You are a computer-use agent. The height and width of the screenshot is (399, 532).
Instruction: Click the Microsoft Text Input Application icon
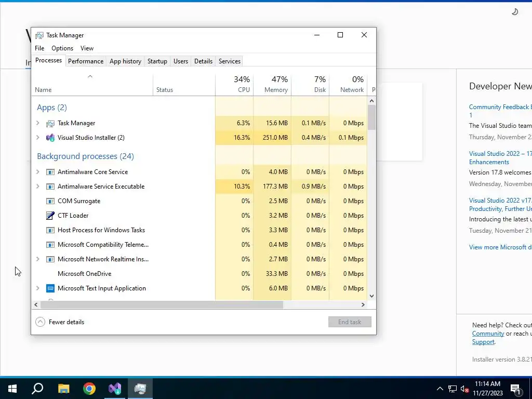(50, 288)
